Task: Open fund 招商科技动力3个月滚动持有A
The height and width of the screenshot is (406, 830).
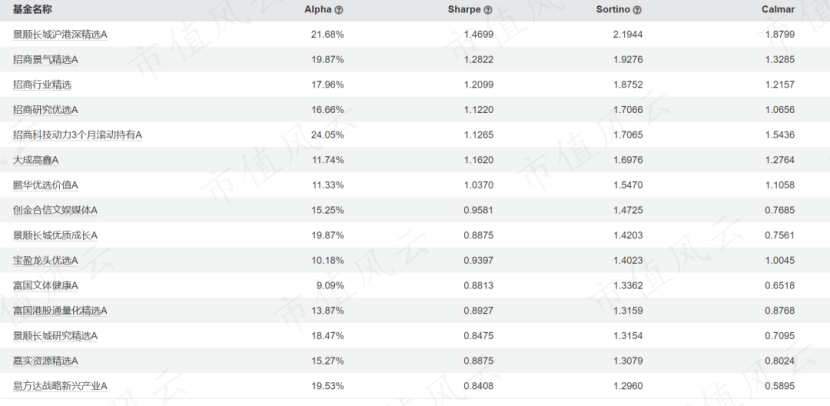Action: 77,135
